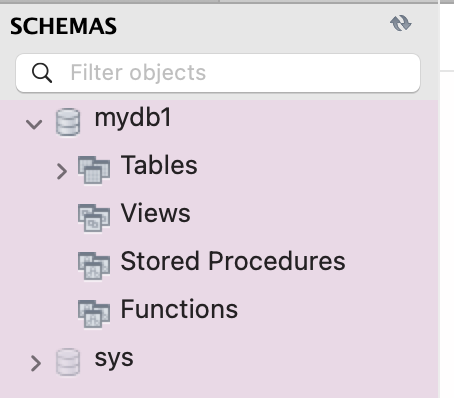Expand the sys schema

pyautogui.click(x=36, y=363)
